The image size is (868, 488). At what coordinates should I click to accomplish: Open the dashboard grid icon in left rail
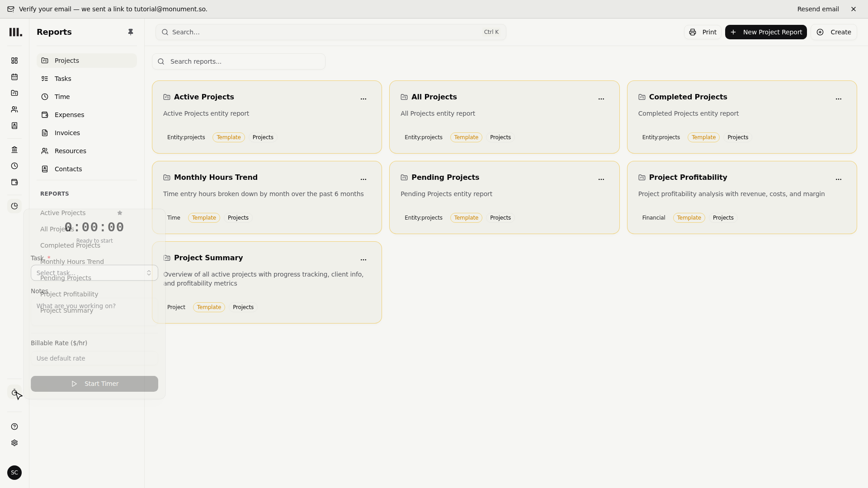click(14, 61)
